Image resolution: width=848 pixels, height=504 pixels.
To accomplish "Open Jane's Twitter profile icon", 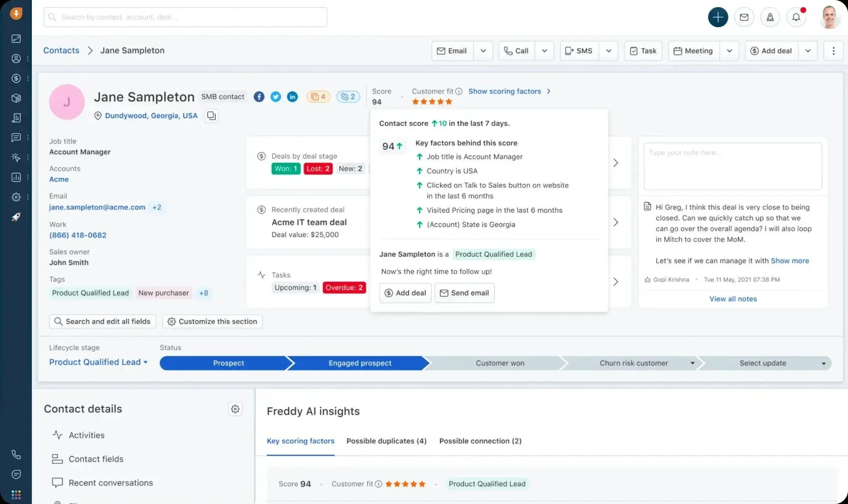I will [276, 97].
